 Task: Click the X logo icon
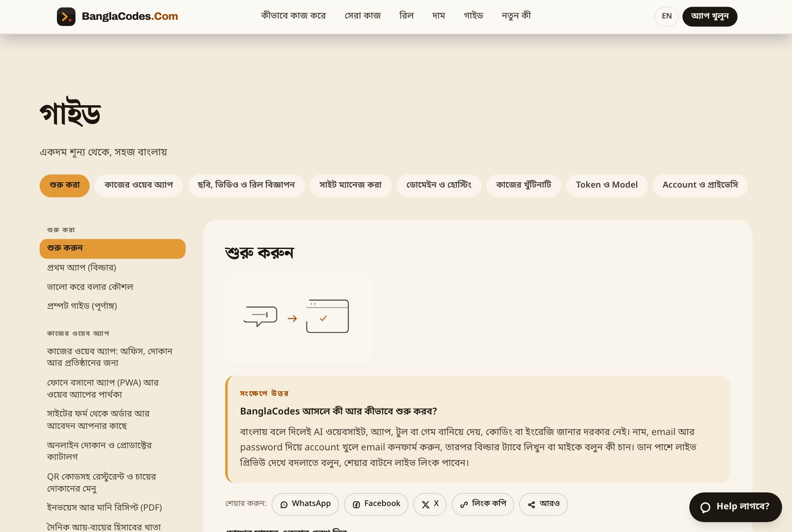(426, 505)
